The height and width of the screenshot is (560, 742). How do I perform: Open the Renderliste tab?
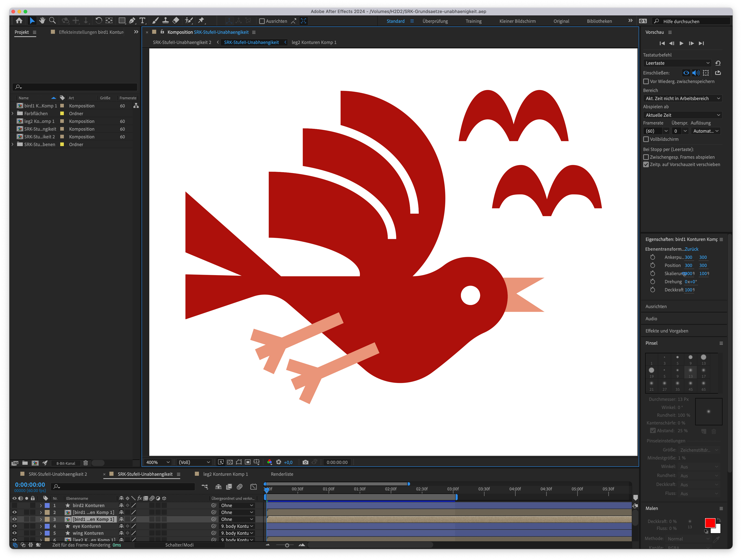282,474
